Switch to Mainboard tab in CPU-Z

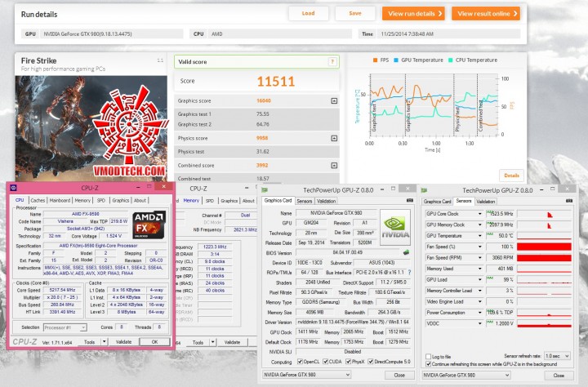60,200
